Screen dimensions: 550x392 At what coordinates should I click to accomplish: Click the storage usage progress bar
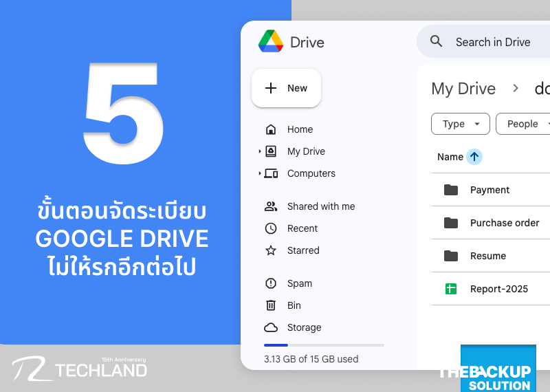[324, 345]
